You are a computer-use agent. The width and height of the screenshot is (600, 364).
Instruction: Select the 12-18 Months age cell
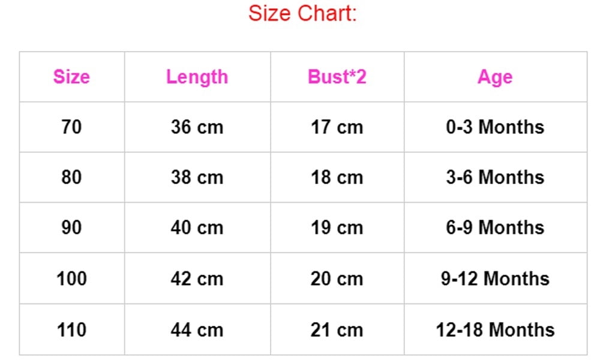coord(495,330)
